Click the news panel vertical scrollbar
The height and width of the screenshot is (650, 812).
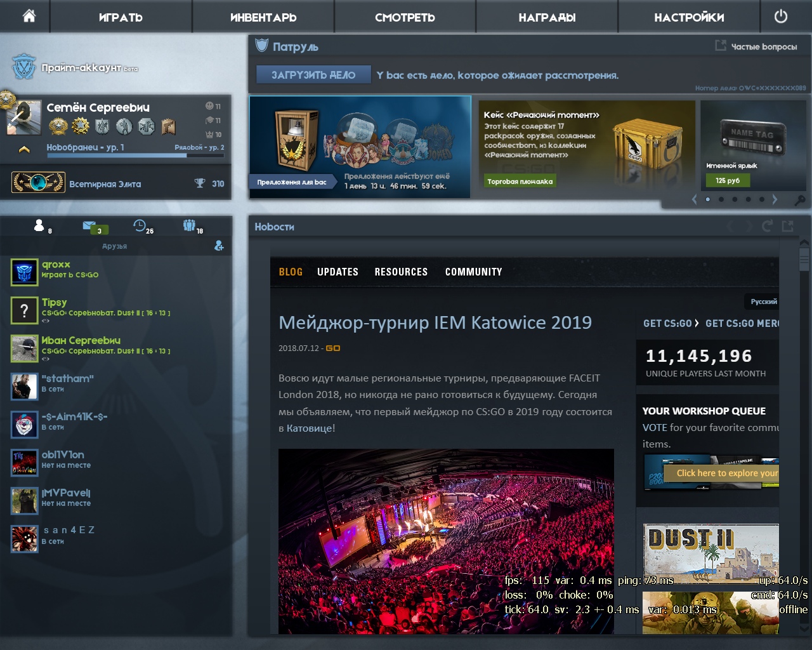tap(804, 260)
